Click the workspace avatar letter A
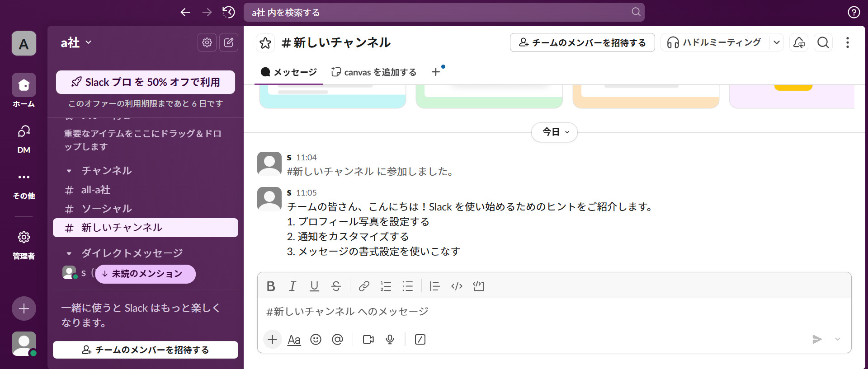The width and height of the screenshot is (868, 369). click(x=24, y=43)
